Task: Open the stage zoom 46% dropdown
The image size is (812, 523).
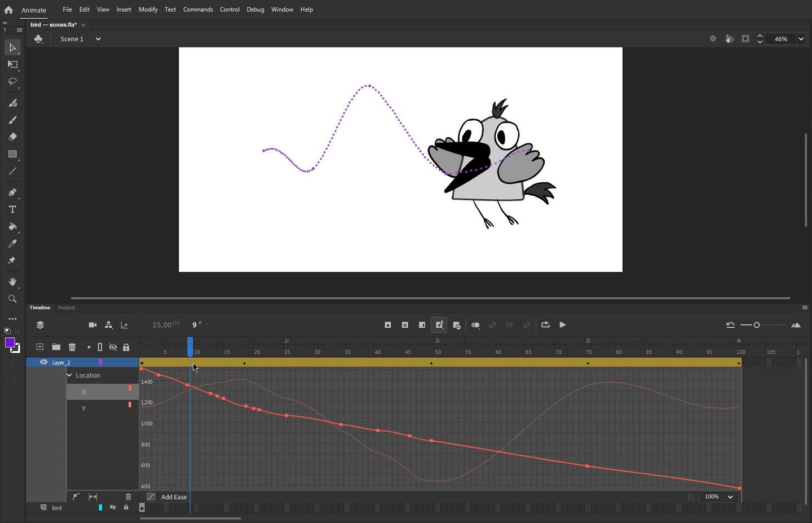Action: coord(801,39)
